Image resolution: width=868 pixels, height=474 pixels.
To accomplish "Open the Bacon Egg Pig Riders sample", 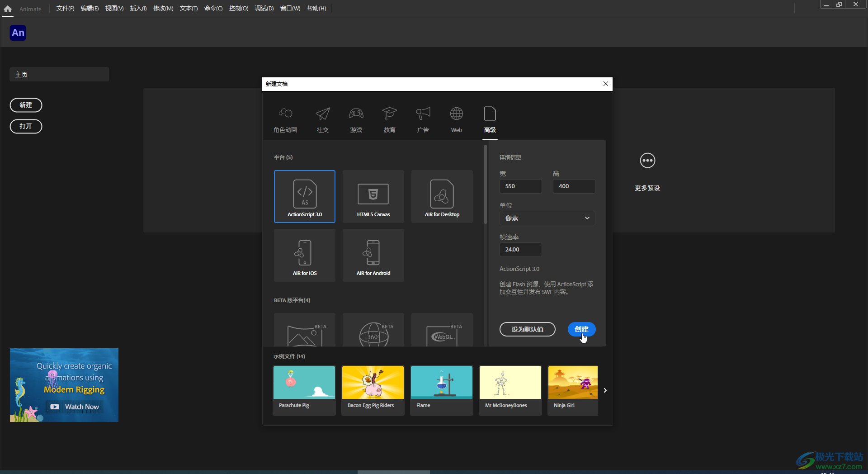I will click(x=373, y=390).
